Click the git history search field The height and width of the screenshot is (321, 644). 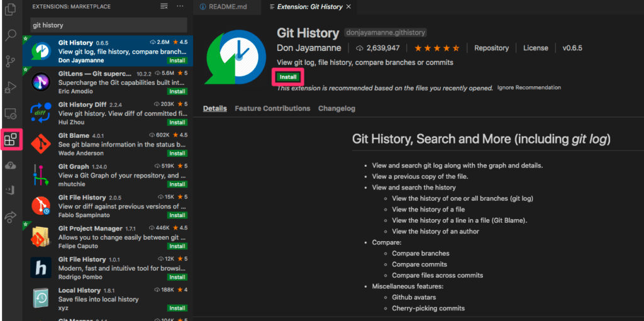tap(109, 25)
